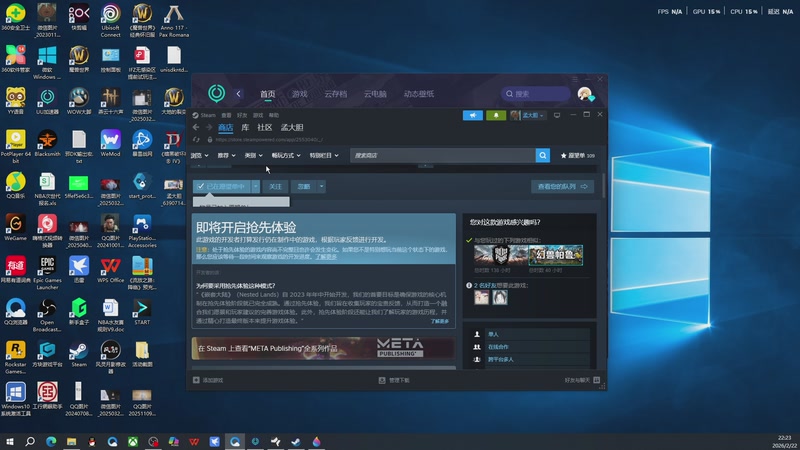Expand the arrow beside the wishlist button

256,186
